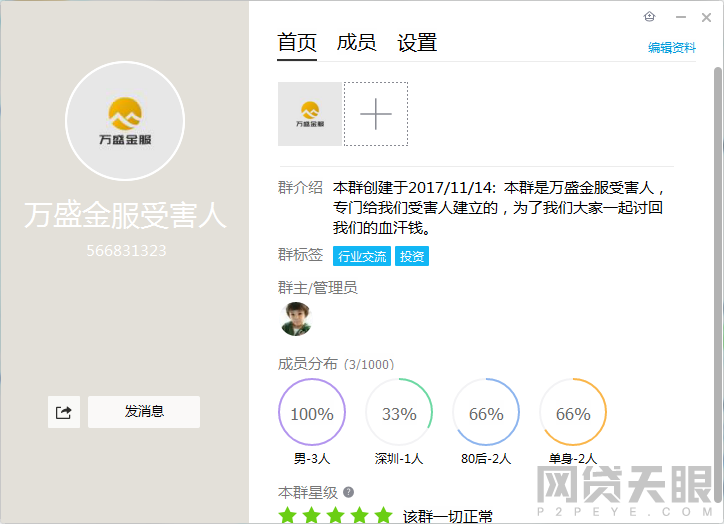
Task: Click the window menu icon beside minimize
Action: click(x=650, y=17)
